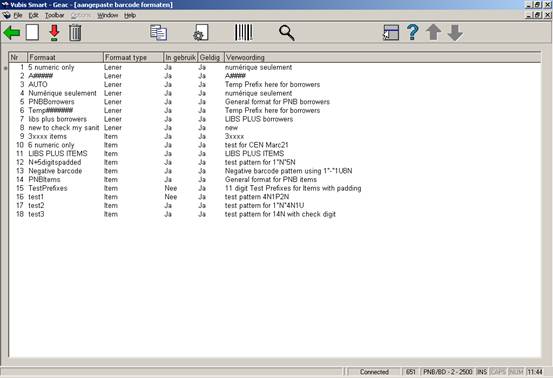Open the File menu

coord(18,15)
